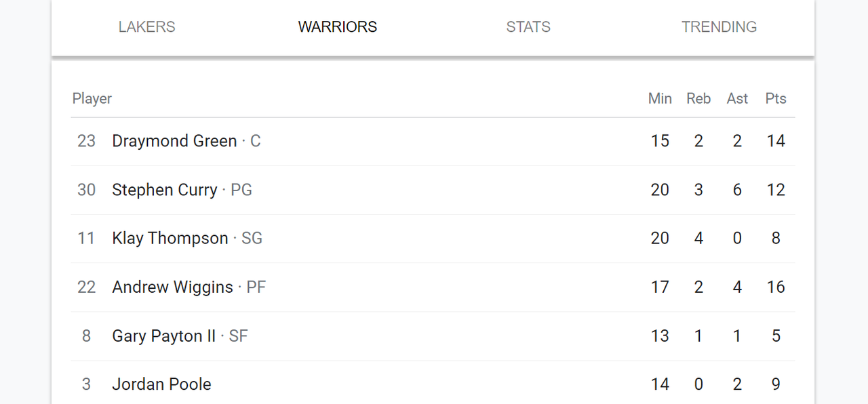Image resolution: width=868 pixels, height=404 pixels.
Task: Click the Reb column header
Action: [698, 99]
